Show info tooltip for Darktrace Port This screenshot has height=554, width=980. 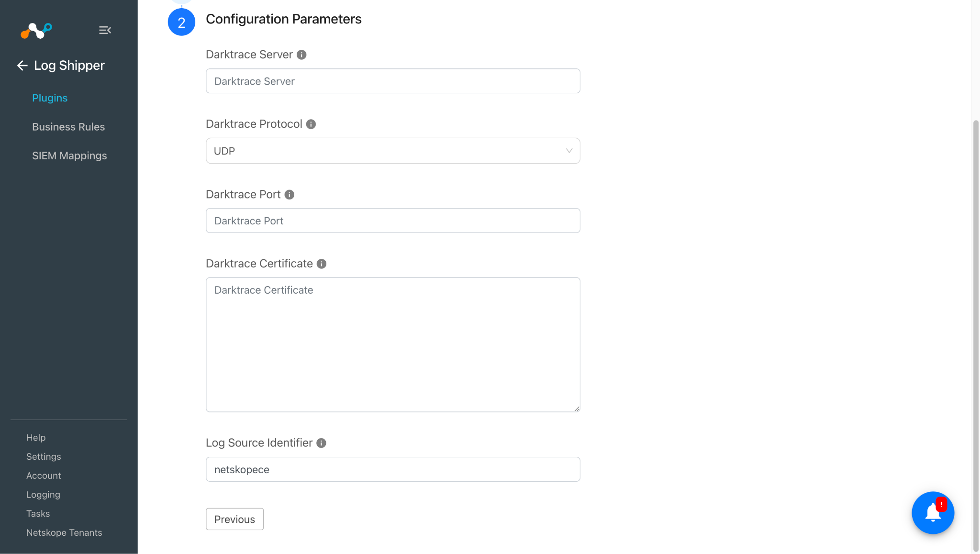[x=290, y=195]
